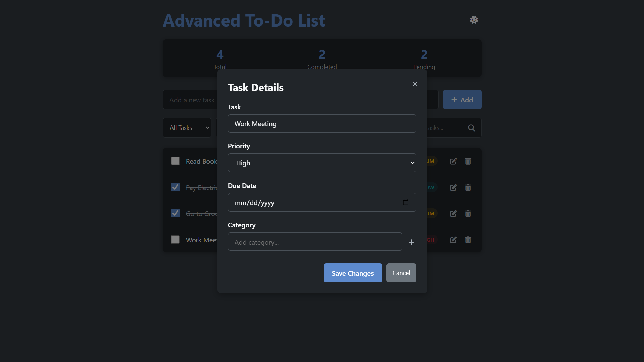Click into the Add category field

point(315,242)
